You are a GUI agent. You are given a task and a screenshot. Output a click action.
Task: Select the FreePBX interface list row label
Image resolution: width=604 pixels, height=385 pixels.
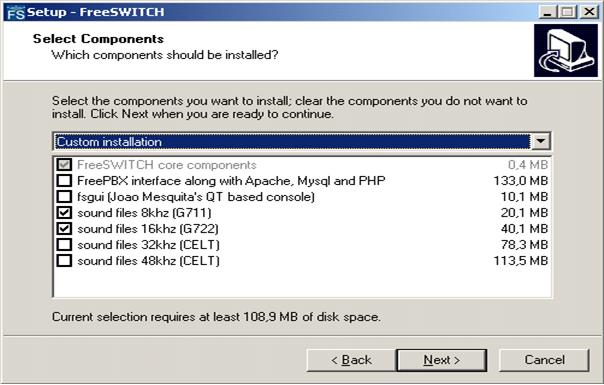231,181
